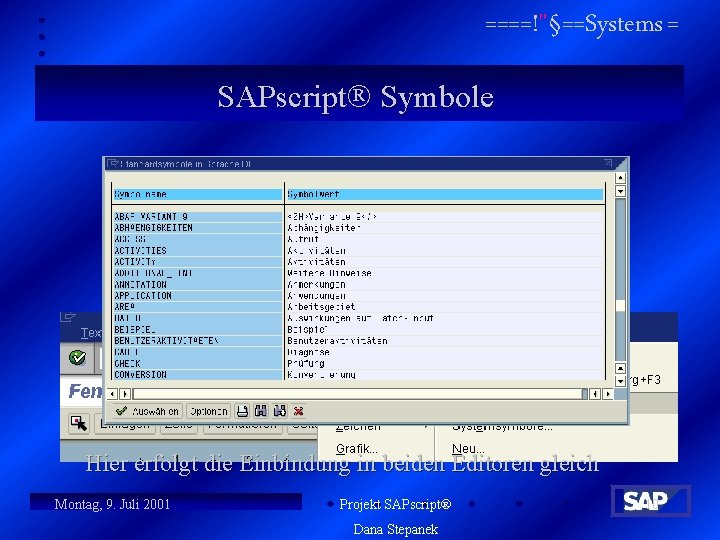Click the leftmost horizontal scroll left arrow
Image resolution: width=720 pixels, height=540 pixels.
pyautogui.click(x=112, y=394)
